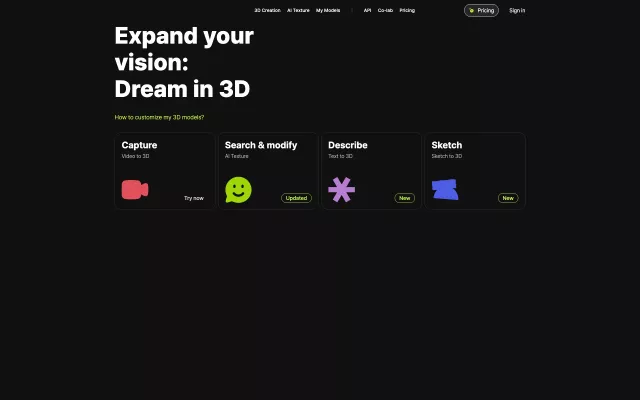Click the red video camera Capture icon
The height and width of the screenshot is (400, 640).
[x=135, y=190]
